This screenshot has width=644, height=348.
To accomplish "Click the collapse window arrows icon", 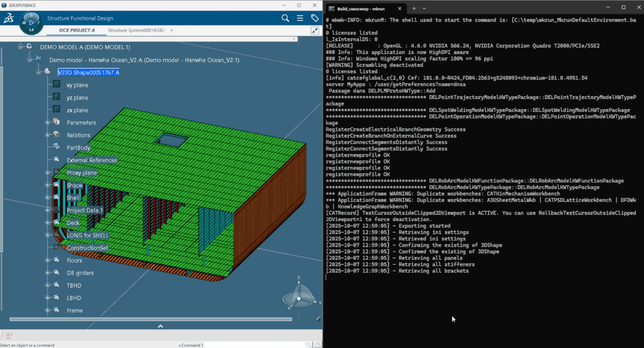I will pyautogui.click(x=315, y=31).
